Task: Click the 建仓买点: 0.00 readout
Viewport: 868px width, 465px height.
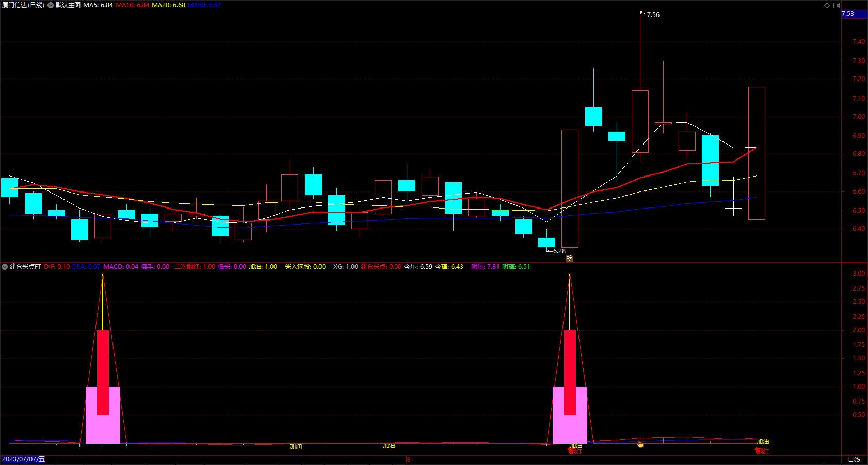Action: tap(381, 267)
